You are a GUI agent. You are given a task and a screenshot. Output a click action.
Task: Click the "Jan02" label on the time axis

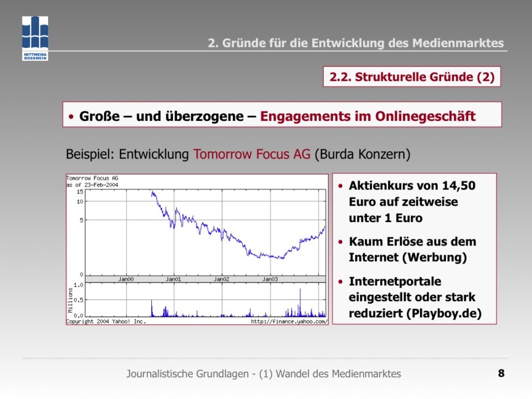click(x=222, y=279)
